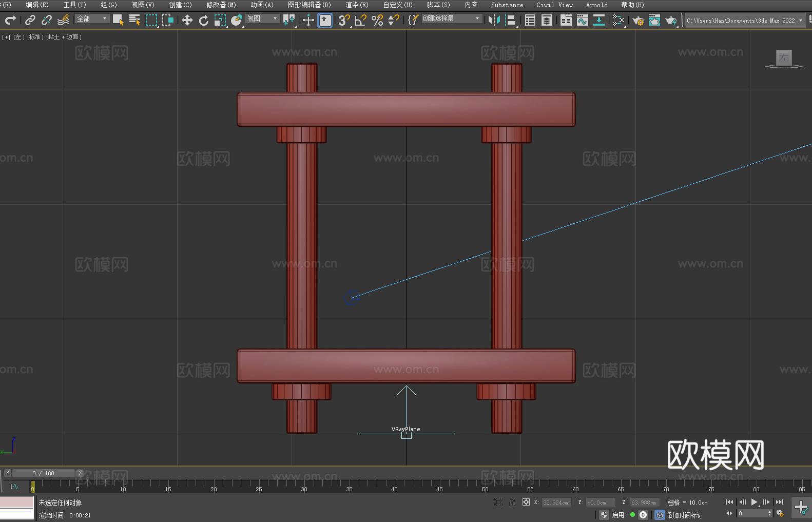Image resolution: width=812 pixels, height=522 pixels.
Task: Open Rendered Frame Window icon
Action: [654, 20]
